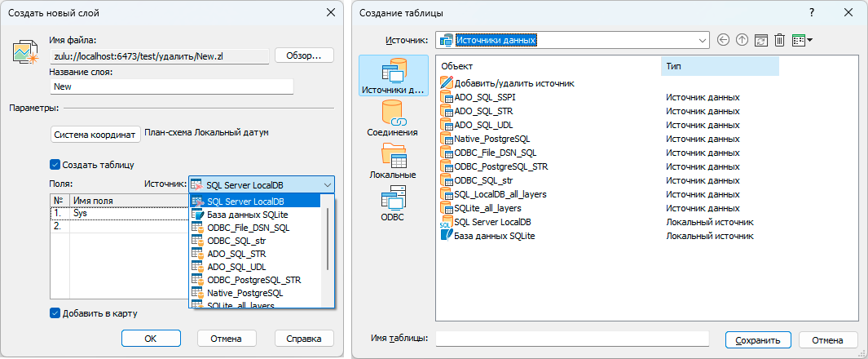
Task: Select the ODBC sidebar section
Action: coord(392,204)
